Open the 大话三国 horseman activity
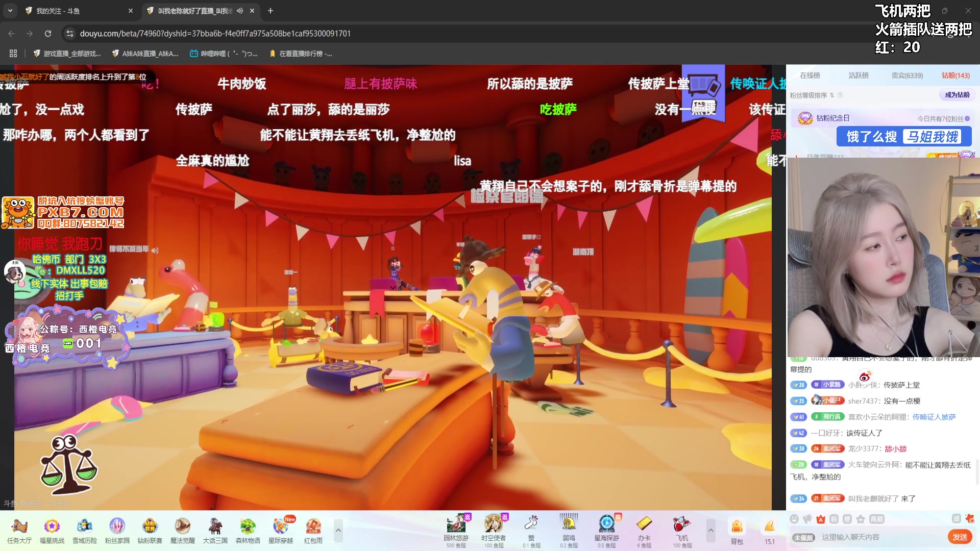Image resolution: width=980 pixels, height=551 pixels. click(x=215, y=531)
